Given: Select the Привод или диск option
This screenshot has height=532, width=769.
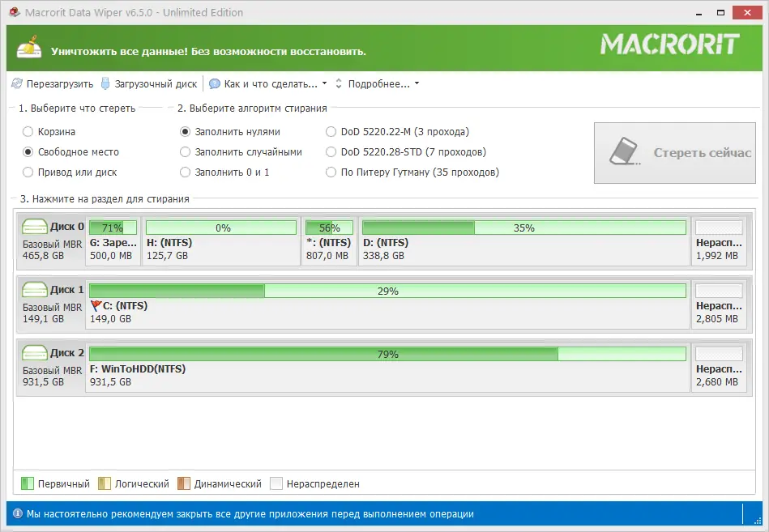Looking at the screenshot, I should pyautogui.click(x=28, y=172).
